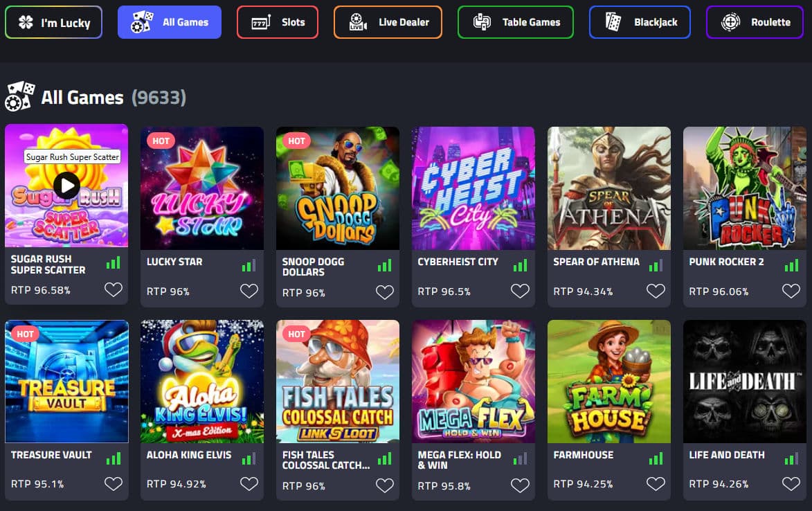This screenshot has width=812, height=511.
Task: Click the All Games dice heading icon
Action: pos(19,97)
